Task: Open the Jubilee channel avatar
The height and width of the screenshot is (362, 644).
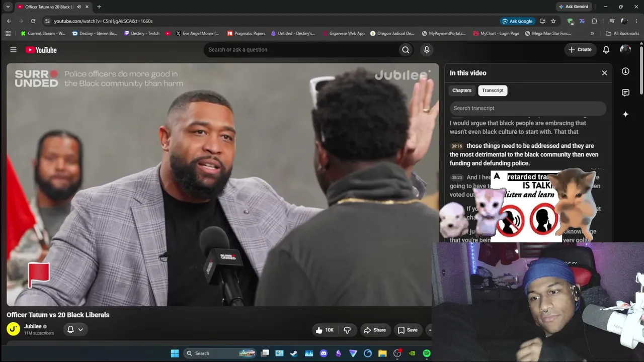Action: pyautogui.click(x=14, y=329)
